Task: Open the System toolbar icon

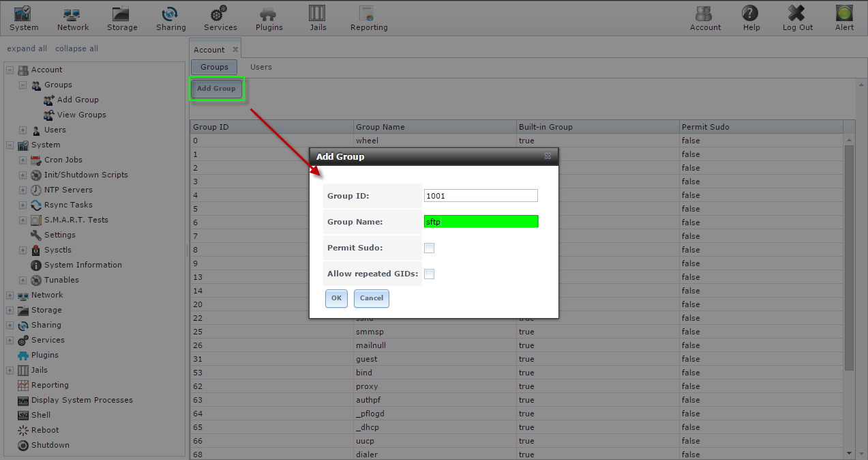Action: [24, 18]
